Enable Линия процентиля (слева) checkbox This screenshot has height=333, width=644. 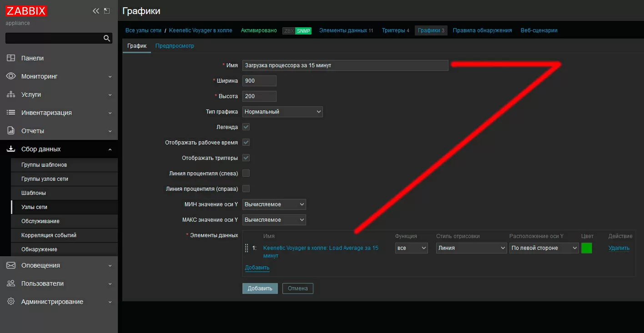pyautogui.click(x=246, y=173)
